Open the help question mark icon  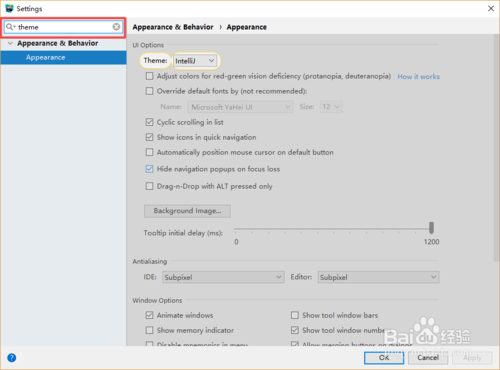point(12,358)
